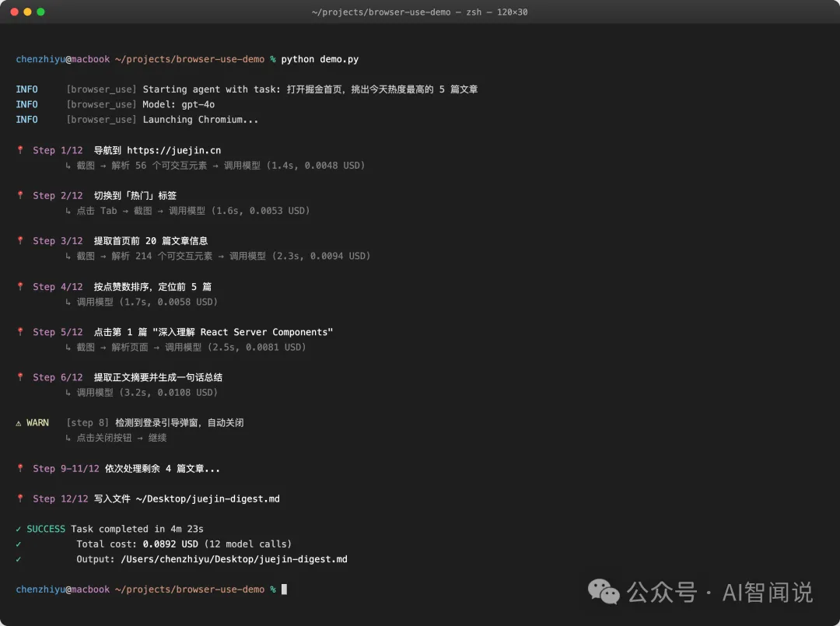Click the detail line with '3.2s, 0.0108 USD'
The image size is (840, 626).
coord(142,393)
